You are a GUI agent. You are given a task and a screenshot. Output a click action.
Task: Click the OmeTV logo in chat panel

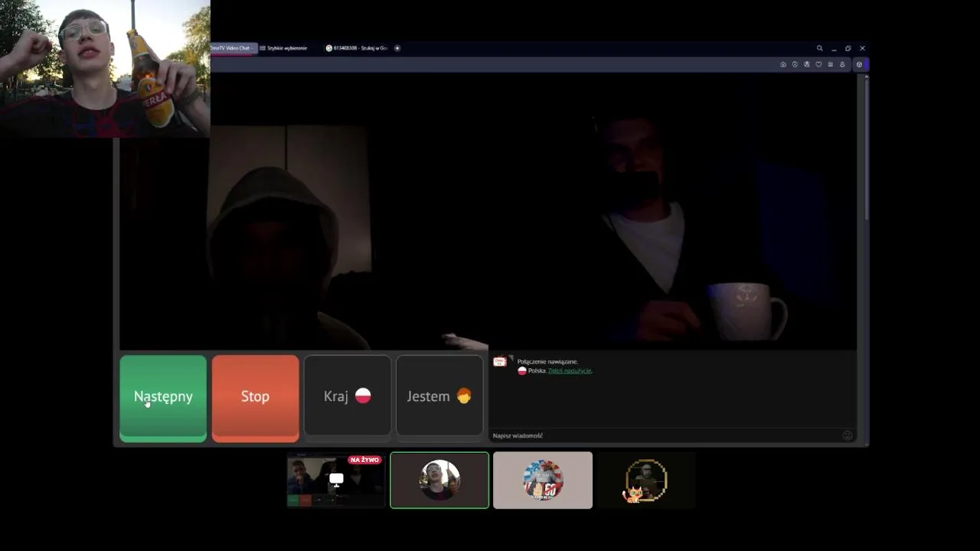500,362
